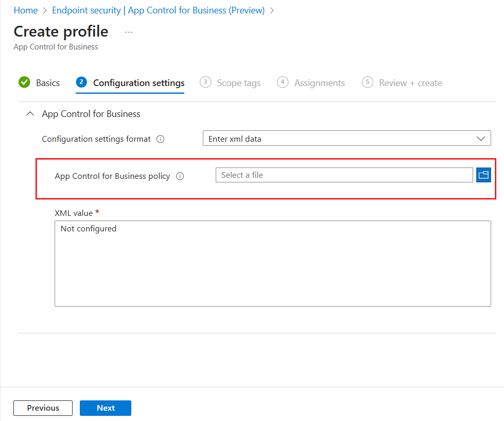Click the Previous button
Screen dimensions: 504x421
(43, 408)
